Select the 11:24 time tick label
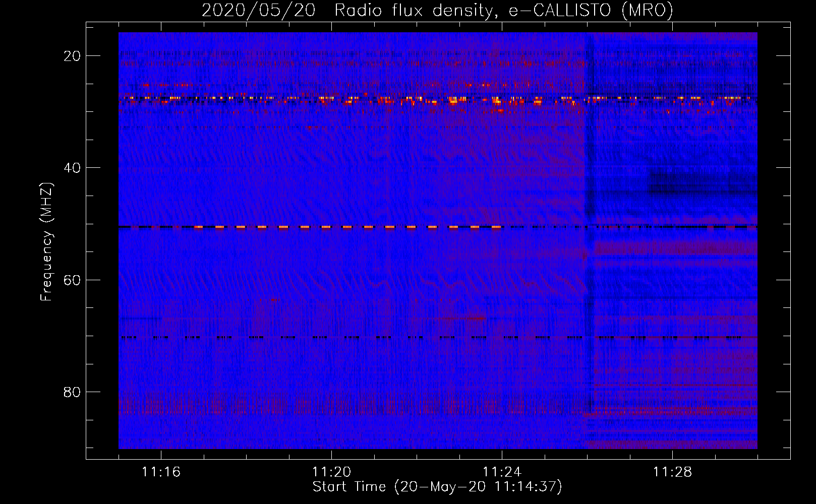This screenshot has width=816, height=504. point(502,472)
